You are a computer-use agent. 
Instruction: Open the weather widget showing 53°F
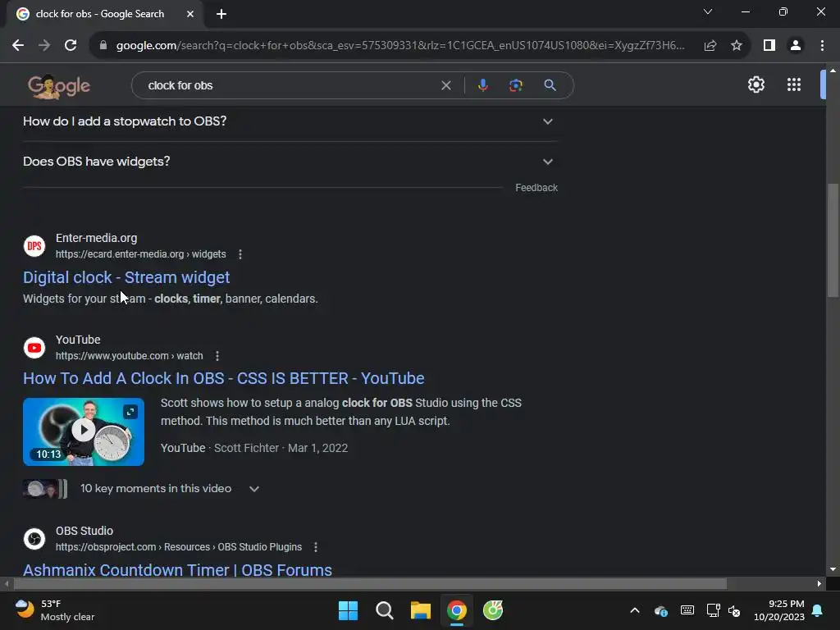click(55, 610)
